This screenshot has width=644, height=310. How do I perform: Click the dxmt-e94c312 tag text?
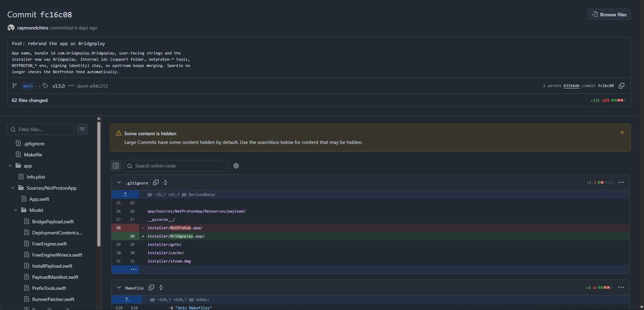pyautogui.click(x=92, y=86)
